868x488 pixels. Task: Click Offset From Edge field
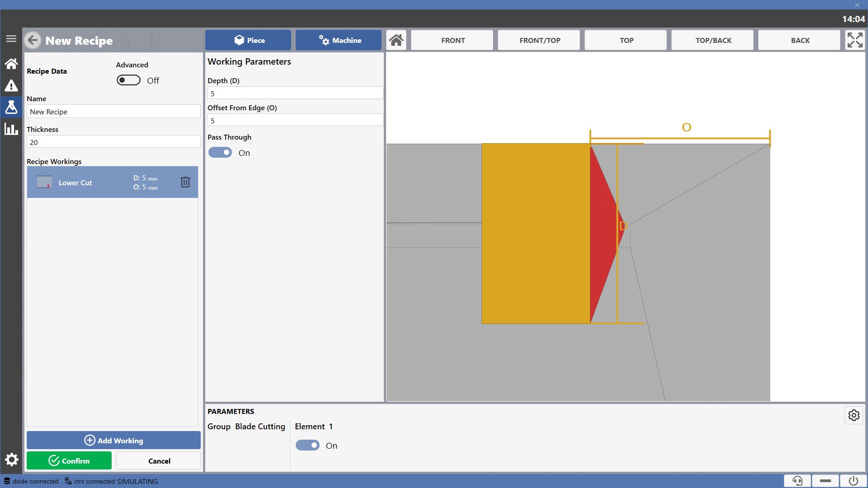[x=295, y=120]
